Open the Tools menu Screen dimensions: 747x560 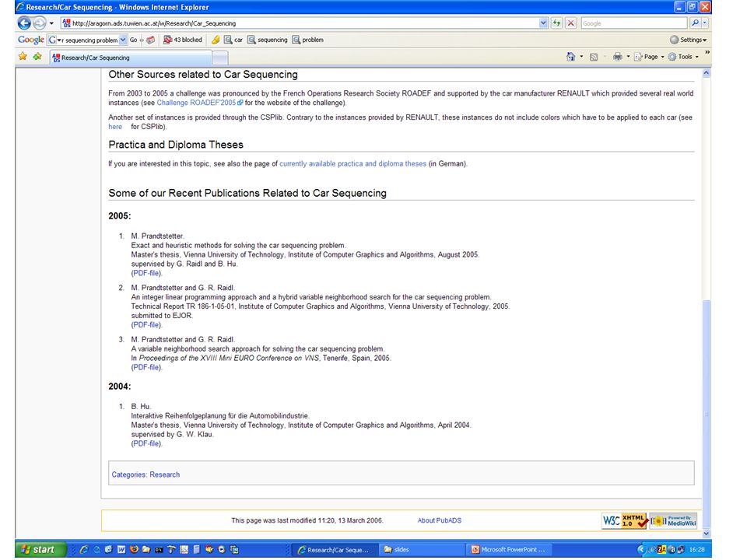coord(683,57)
